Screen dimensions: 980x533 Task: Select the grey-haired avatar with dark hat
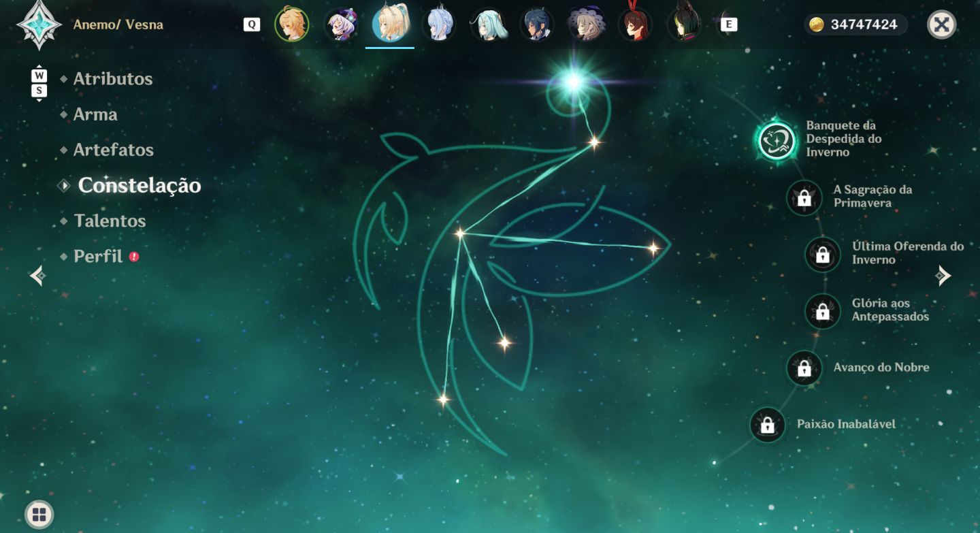click(586, 25)
